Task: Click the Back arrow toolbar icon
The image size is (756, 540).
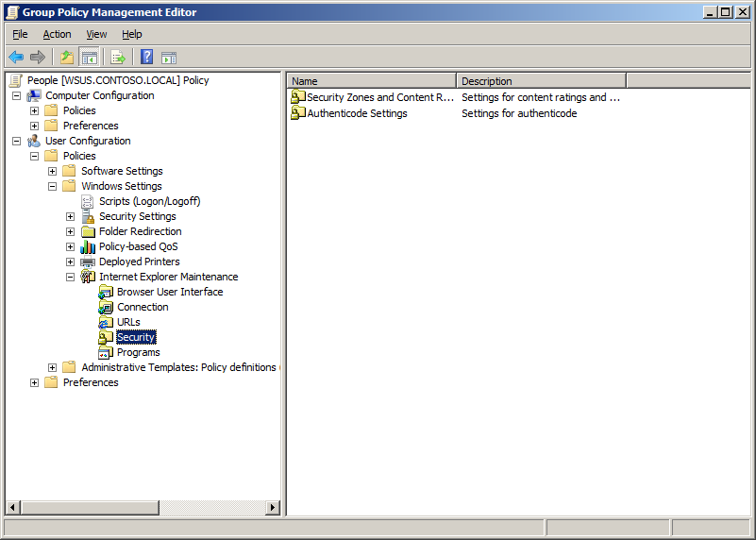Action: [x=16, y=57]
